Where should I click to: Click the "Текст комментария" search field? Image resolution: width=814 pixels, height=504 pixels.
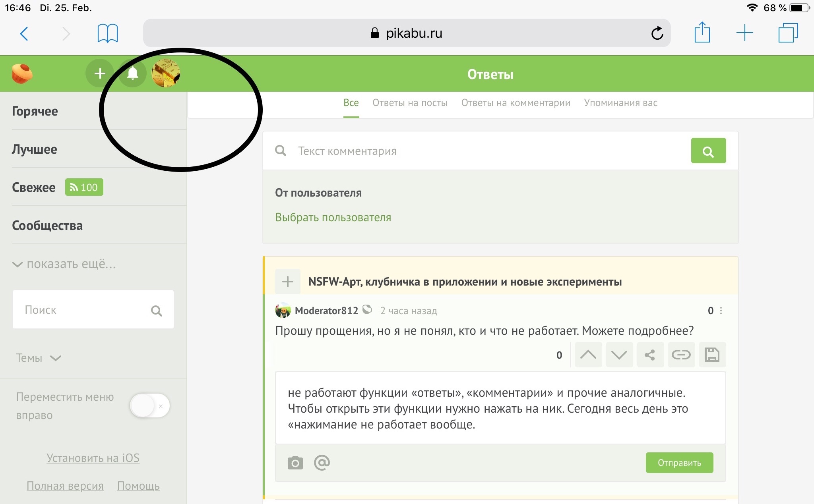coord(489,151)
